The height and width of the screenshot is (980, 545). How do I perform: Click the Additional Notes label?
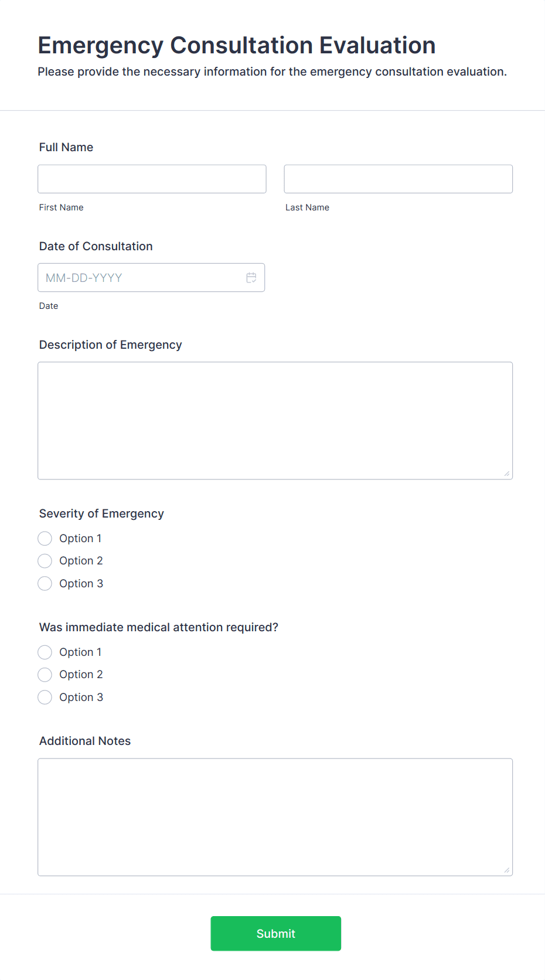coord(84,741)
